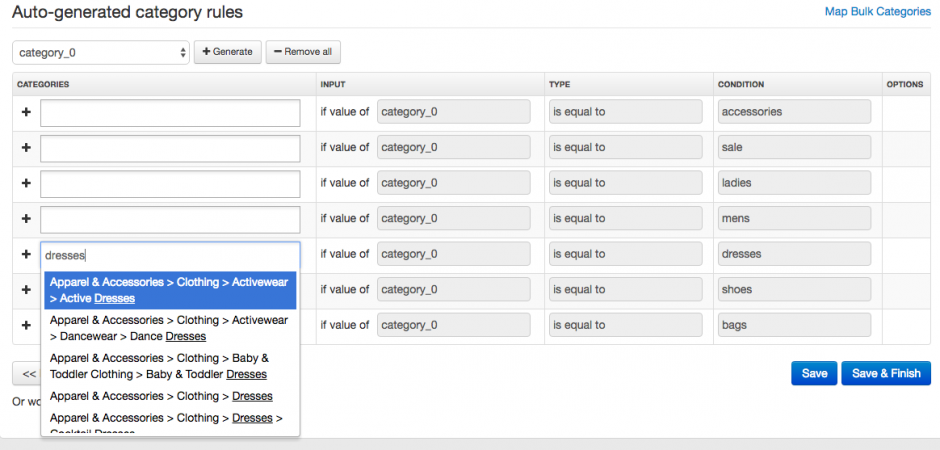Click the plus icon beside the mens rule
The height and width of the screenshot is (450, 940).
pyautogui.click(x=26, y=219)
